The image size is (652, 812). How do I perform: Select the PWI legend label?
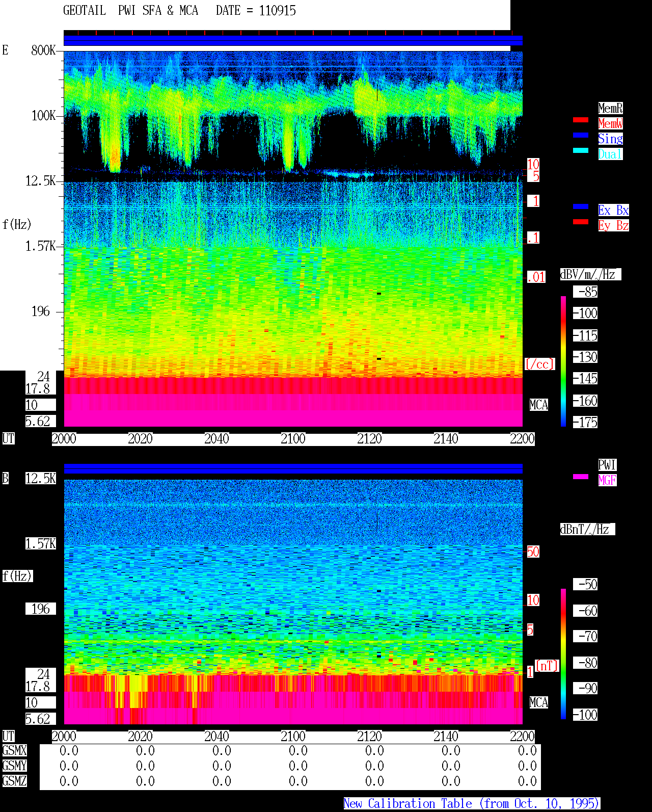pyautogui.click(x=607, y=465)
